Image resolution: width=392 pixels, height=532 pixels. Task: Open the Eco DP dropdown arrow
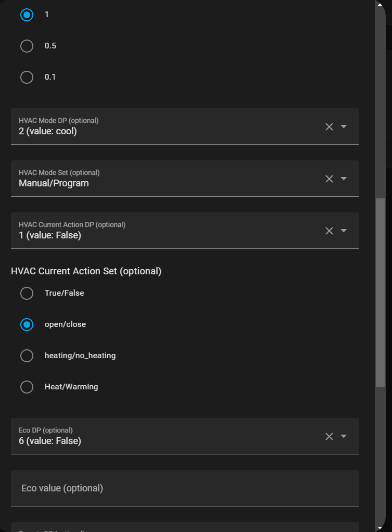[344, 436]
